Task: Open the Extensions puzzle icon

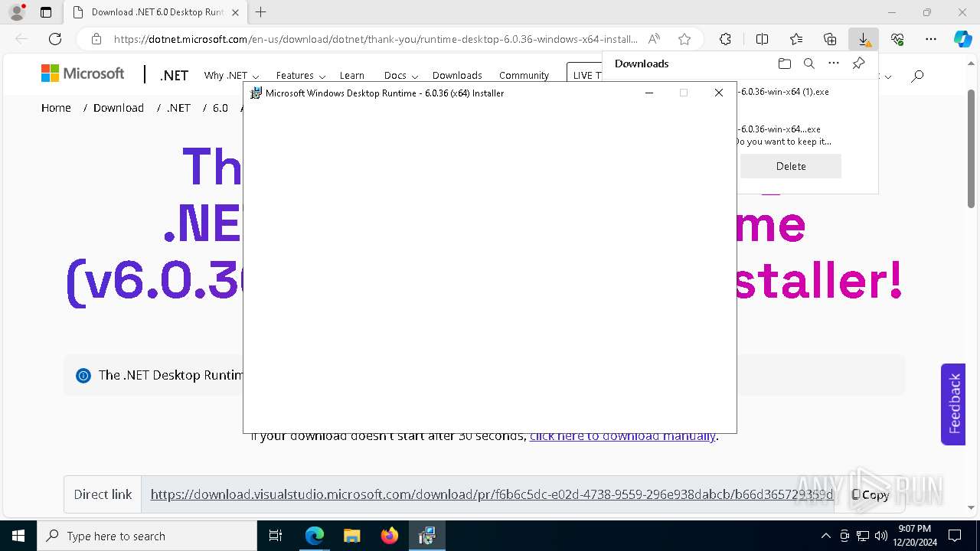Action: [725, 39]
